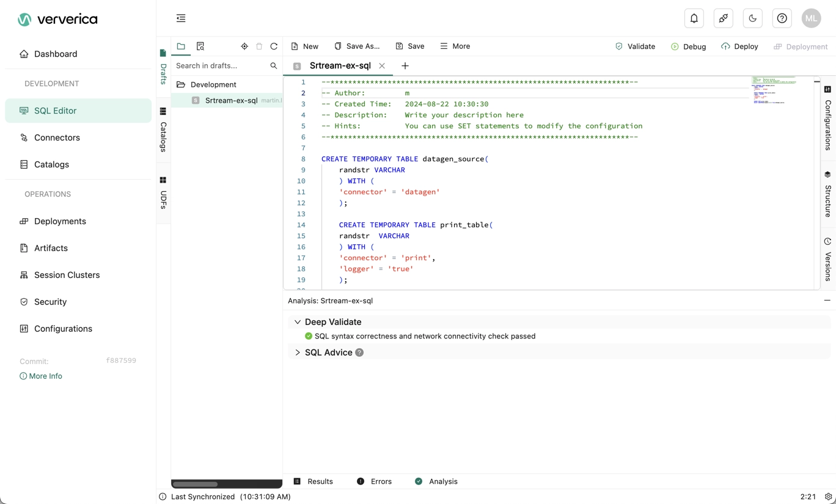Select Srtream-ex-sql draft in tree

[227, 100]
